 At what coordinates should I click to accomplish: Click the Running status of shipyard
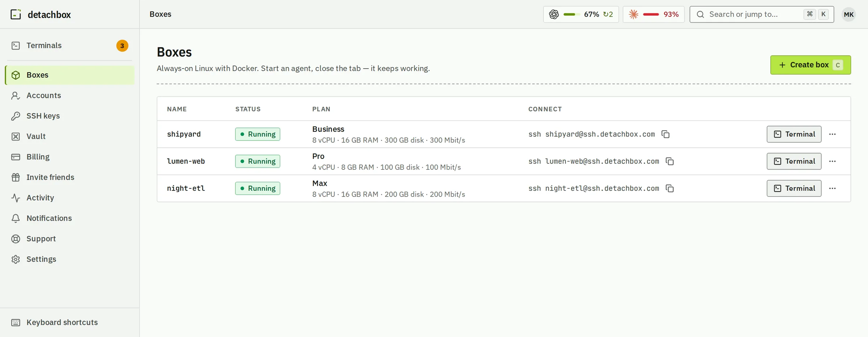pos(258,134)
